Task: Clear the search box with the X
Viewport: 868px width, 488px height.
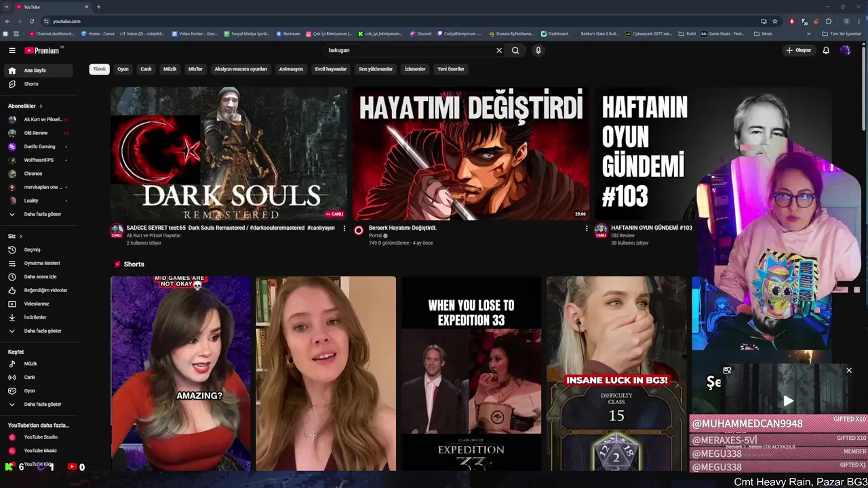Action: [x=499, y=50]
